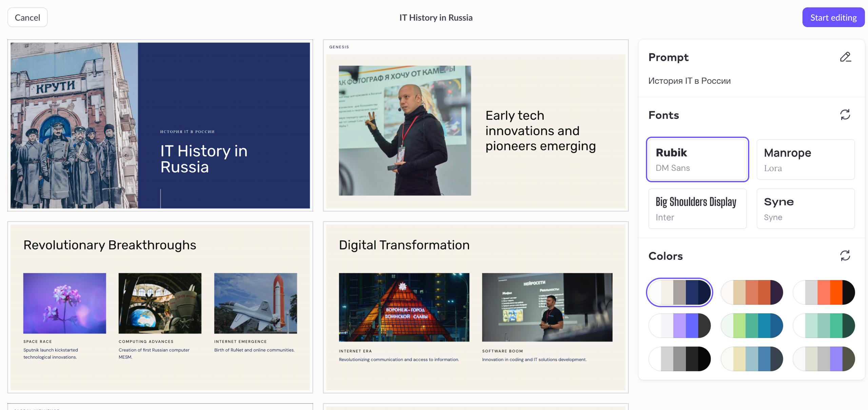868x410 pixels.
Task: Pick the gray, purple and olive palette
Action: tap(824, 359)
